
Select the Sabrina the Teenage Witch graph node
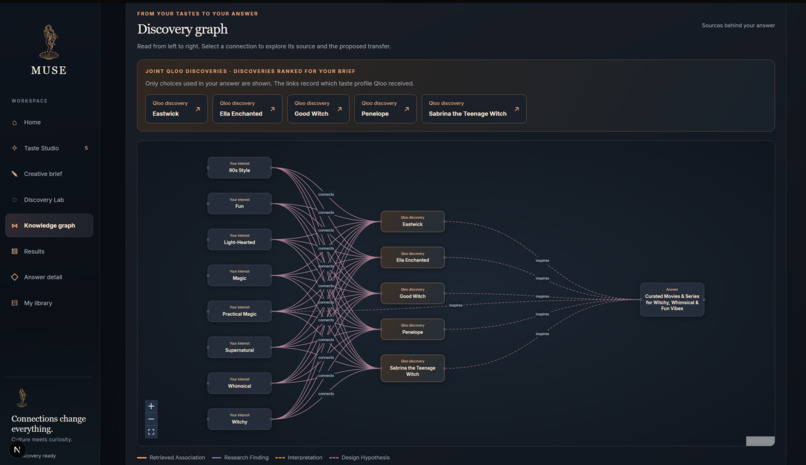413,368
